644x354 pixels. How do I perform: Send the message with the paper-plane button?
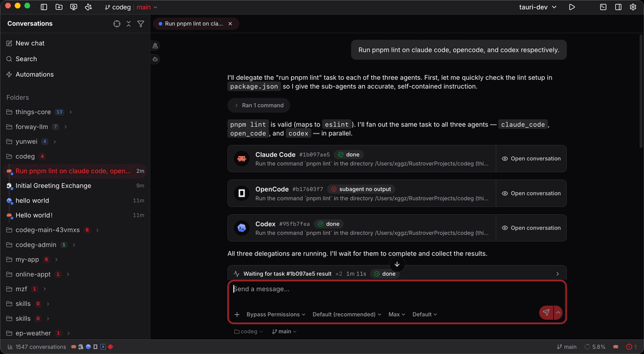click(546, 312)
